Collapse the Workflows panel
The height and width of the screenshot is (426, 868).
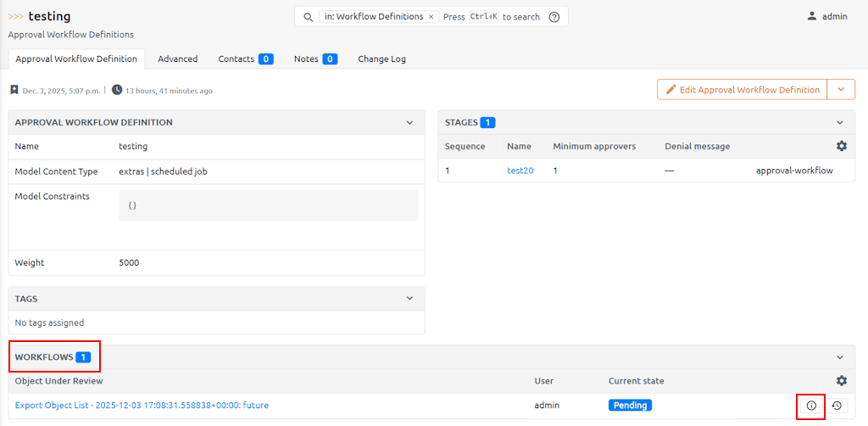(840, 357)
